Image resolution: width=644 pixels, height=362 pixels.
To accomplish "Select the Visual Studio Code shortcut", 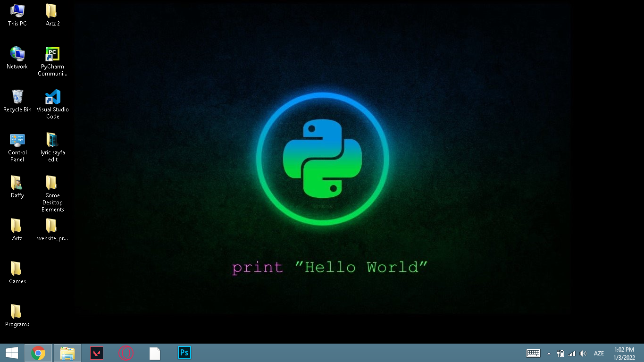I will pos(52,104).
